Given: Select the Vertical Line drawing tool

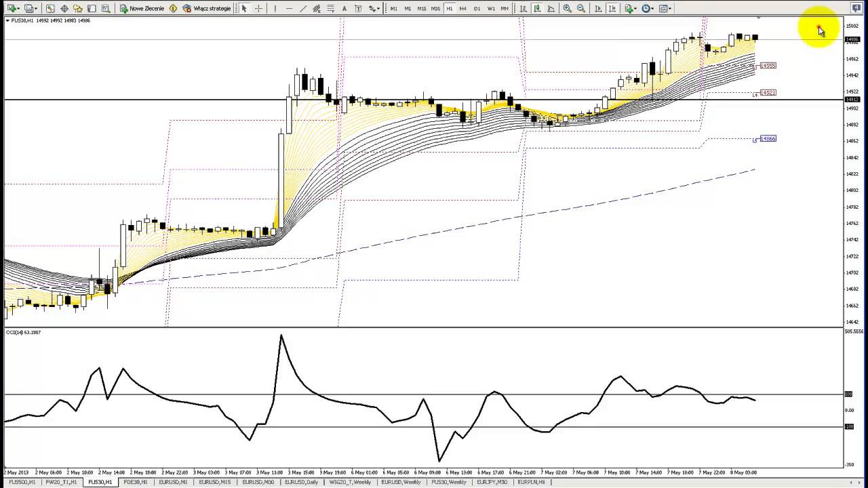Looking at the screenshot, I should coord(275,8).
